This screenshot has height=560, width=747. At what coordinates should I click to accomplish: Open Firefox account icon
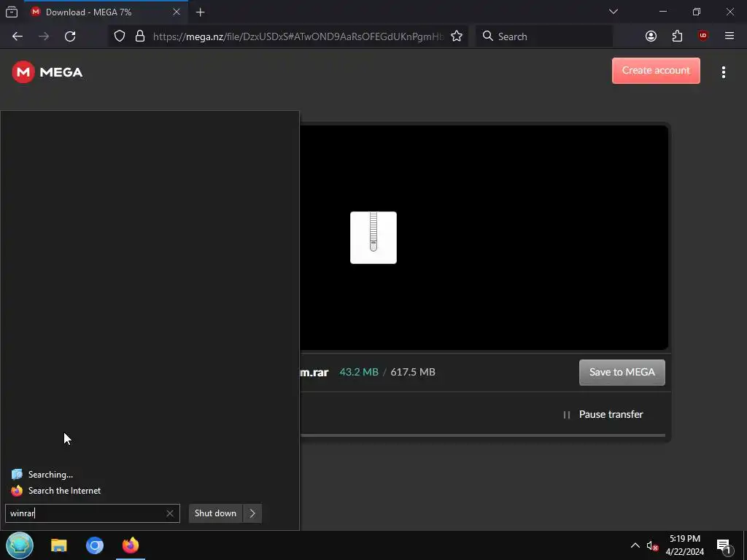point(651,36)
